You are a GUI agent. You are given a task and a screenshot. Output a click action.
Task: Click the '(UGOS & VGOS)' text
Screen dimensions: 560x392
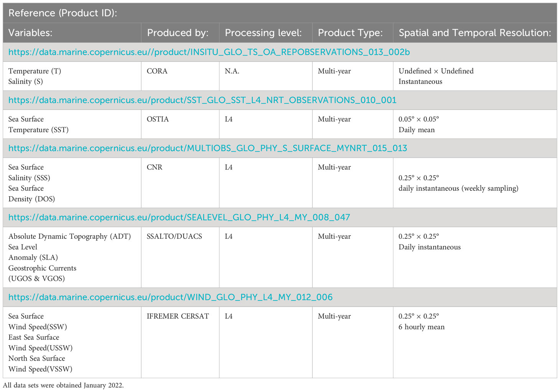(x=36, y=279)
